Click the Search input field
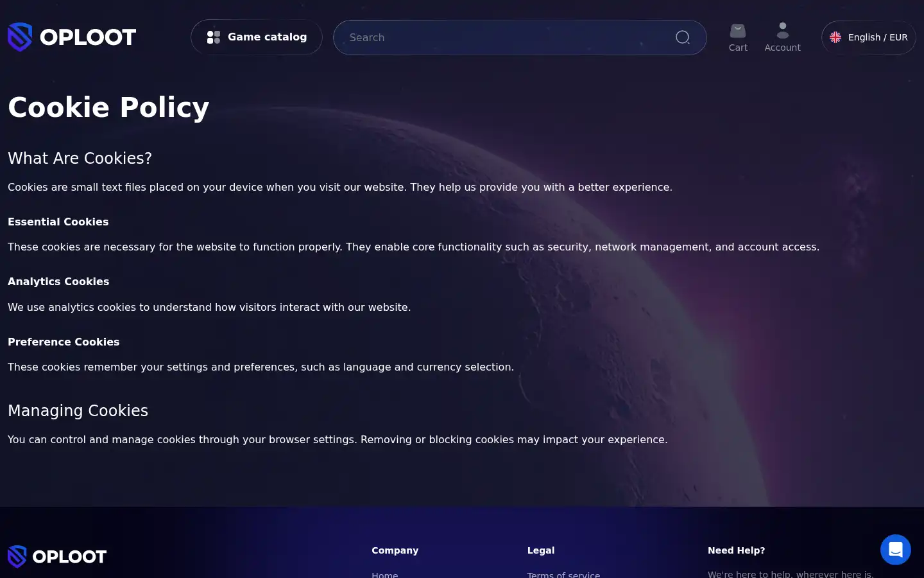Image resolution: width=924 pixels, height=578 pixels. pos(520,37)
